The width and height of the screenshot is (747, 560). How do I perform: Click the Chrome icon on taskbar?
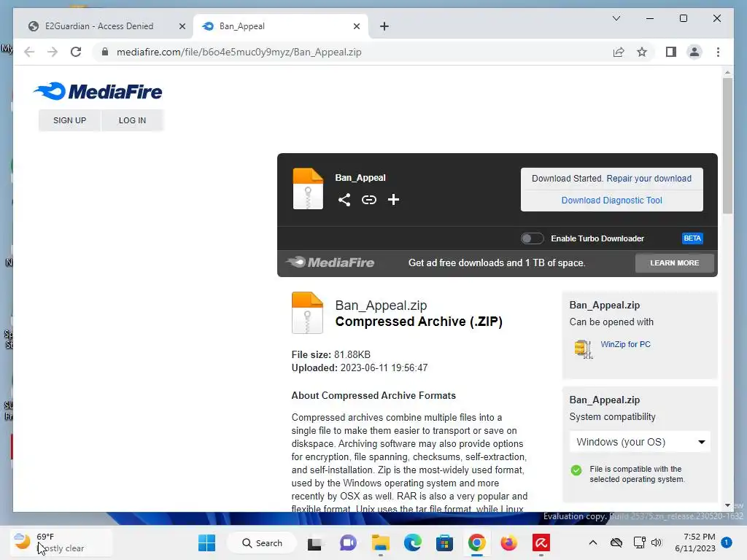pyautogui.click(x=477, y=542)
